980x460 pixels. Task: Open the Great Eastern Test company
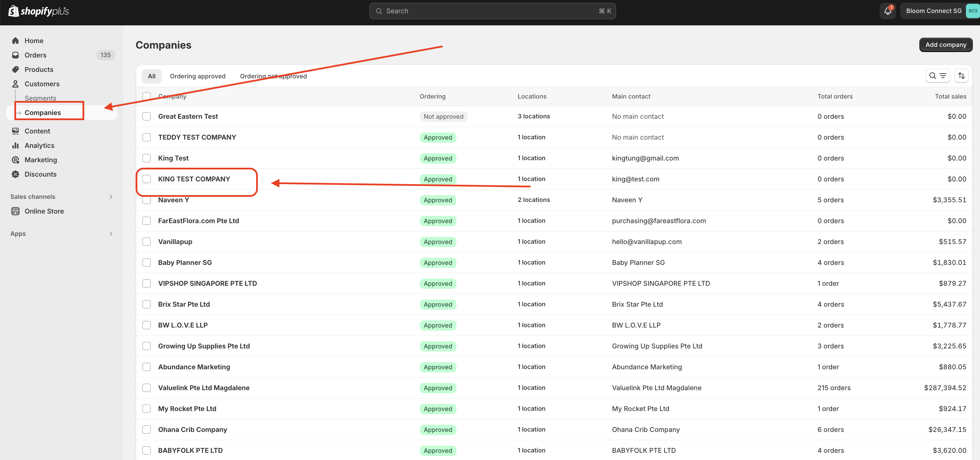tap(188, 116)
